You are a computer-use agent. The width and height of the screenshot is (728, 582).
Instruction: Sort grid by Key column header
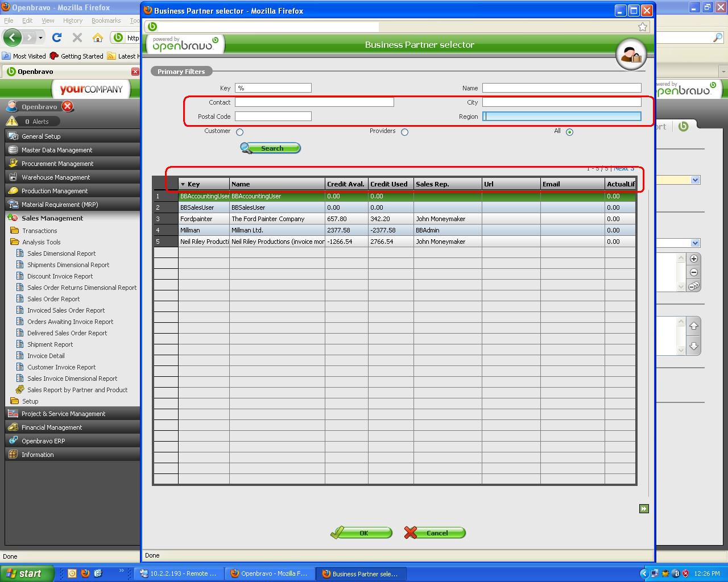[194, 184]
